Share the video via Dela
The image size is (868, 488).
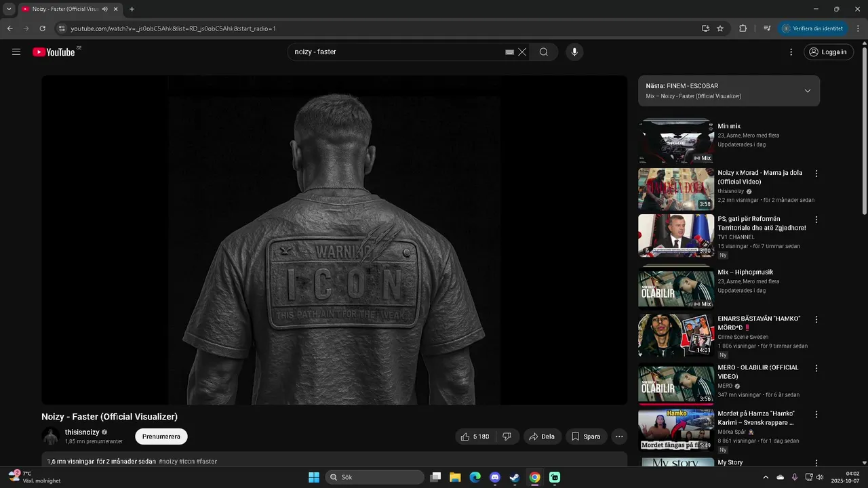(542, 436)
